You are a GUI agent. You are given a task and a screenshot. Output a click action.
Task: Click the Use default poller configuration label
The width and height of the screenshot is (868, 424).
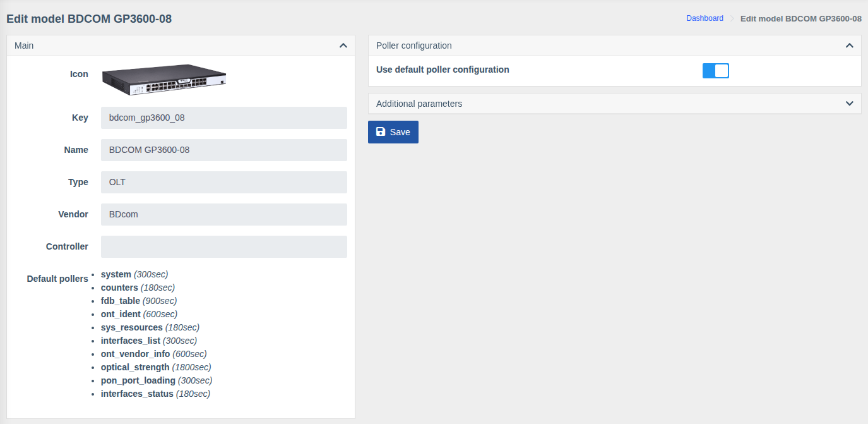[443, 70]
